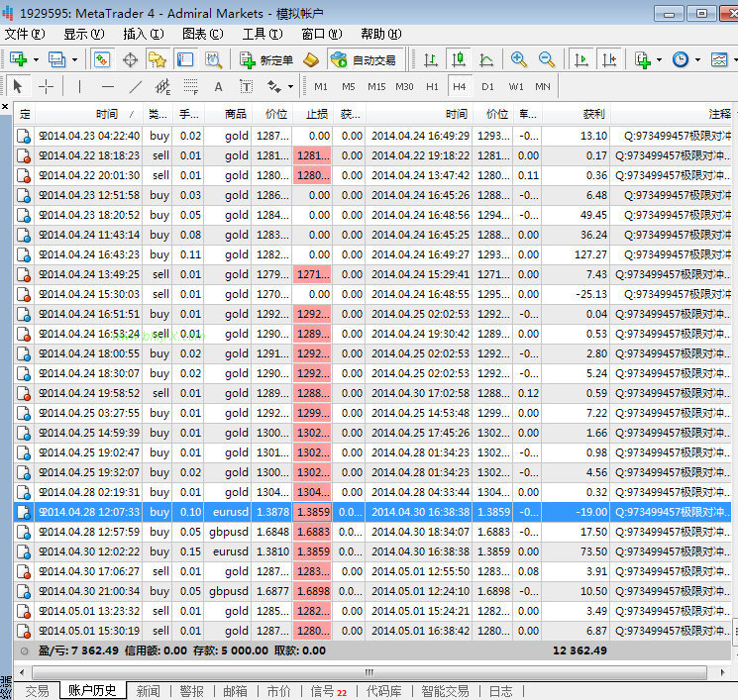738x700 pixels.
Task: Open the new chart icon
Action: pyautogui.click(x=19, y=59)
